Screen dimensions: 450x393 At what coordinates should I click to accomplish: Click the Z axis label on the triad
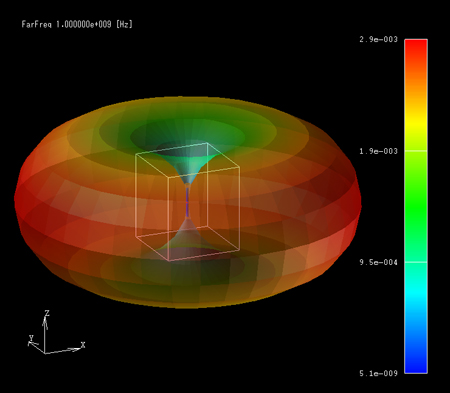coord(47,313)
